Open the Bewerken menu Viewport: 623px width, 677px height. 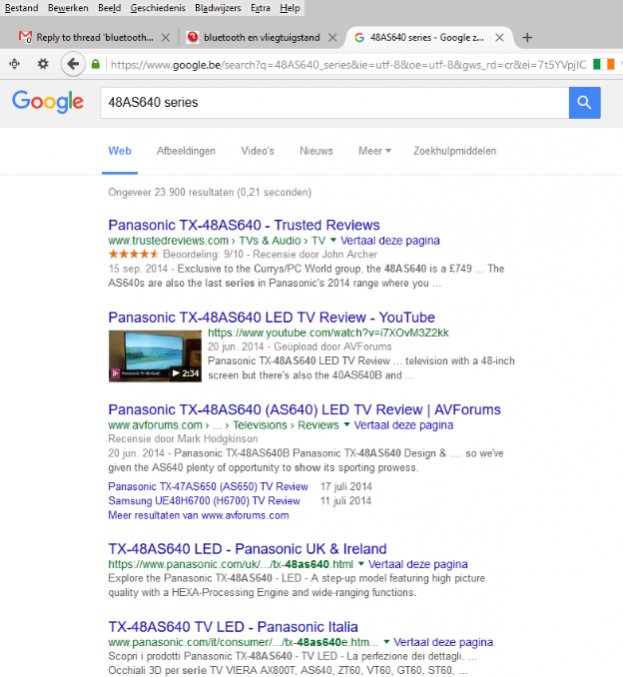coord(68,8)
